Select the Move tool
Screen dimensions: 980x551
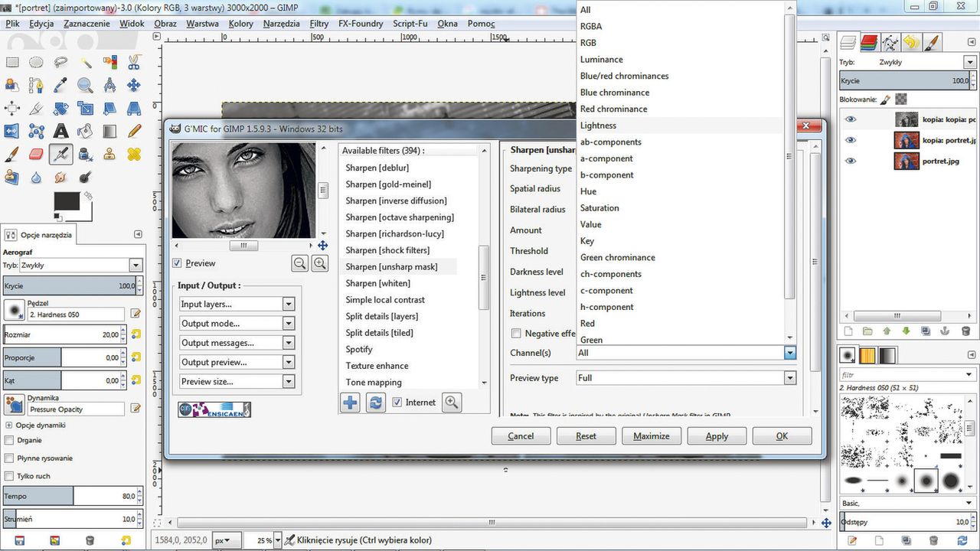pyautogui.click(x=134, y=85)
